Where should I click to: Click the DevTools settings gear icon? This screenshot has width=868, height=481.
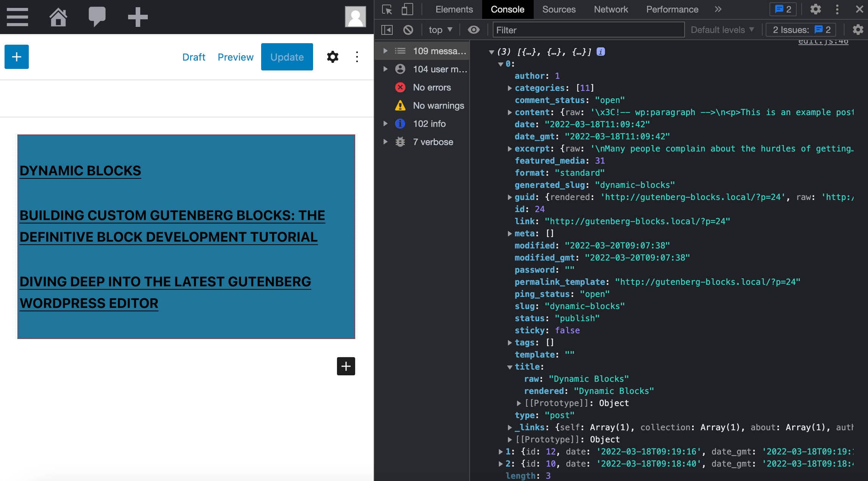pos(816,9)
